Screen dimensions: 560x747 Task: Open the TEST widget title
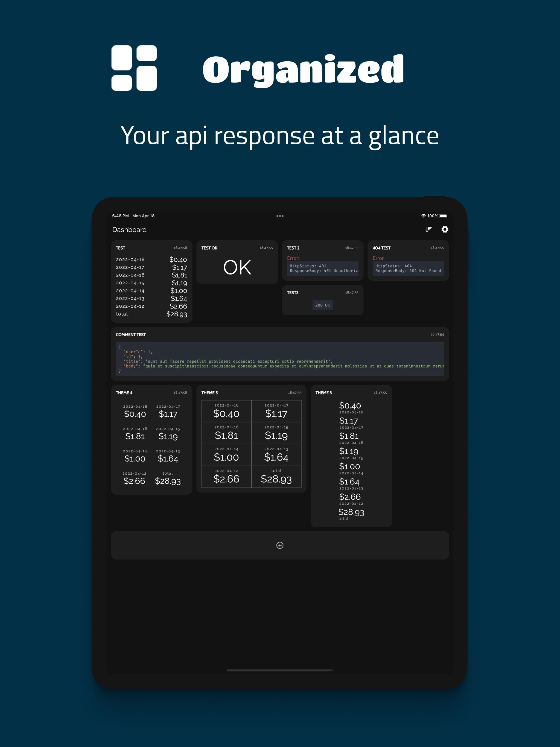(x=120, y=248)
